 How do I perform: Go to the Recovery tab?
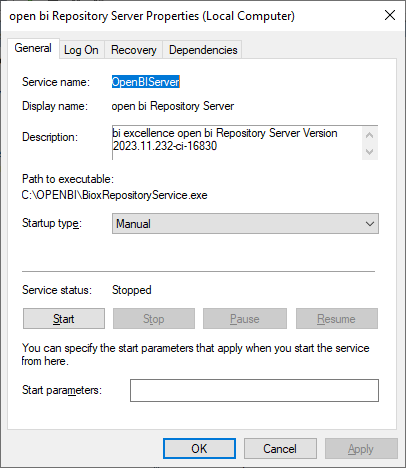(134, 50)
